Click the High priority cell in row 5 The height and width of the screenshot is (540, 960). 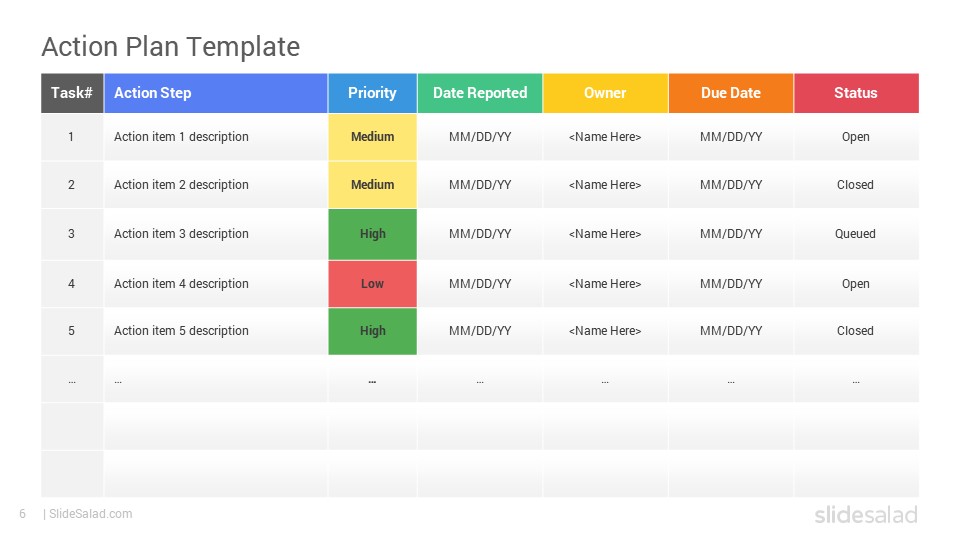[x=372, y=331]
